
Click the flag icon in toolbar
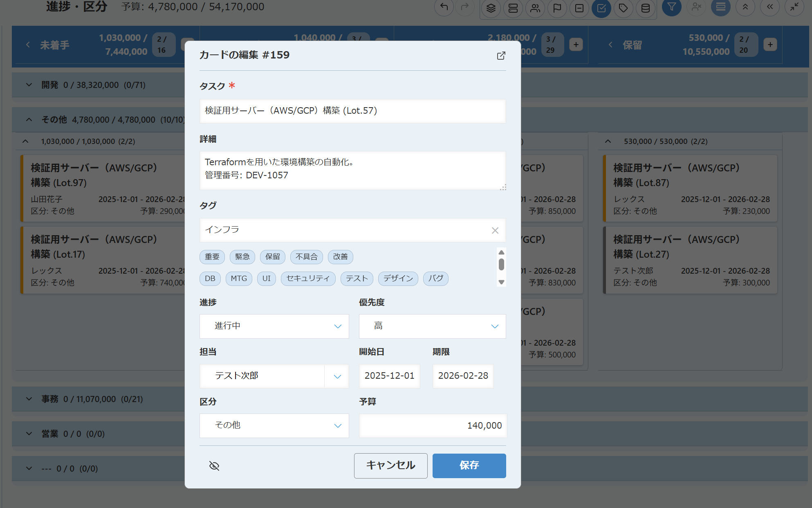[557, 8]
